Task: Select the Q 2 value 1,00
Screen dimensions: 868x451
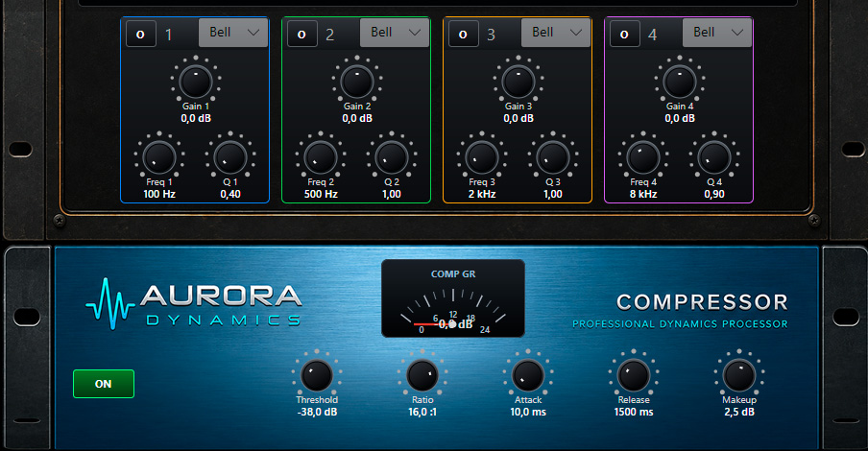Action: click(x=392, y=194)
